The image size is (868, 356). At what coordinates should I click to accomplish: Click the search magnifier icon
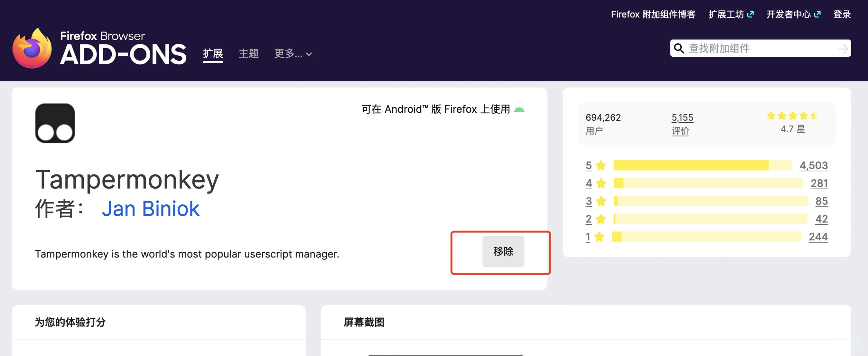[x=679, y=48]
